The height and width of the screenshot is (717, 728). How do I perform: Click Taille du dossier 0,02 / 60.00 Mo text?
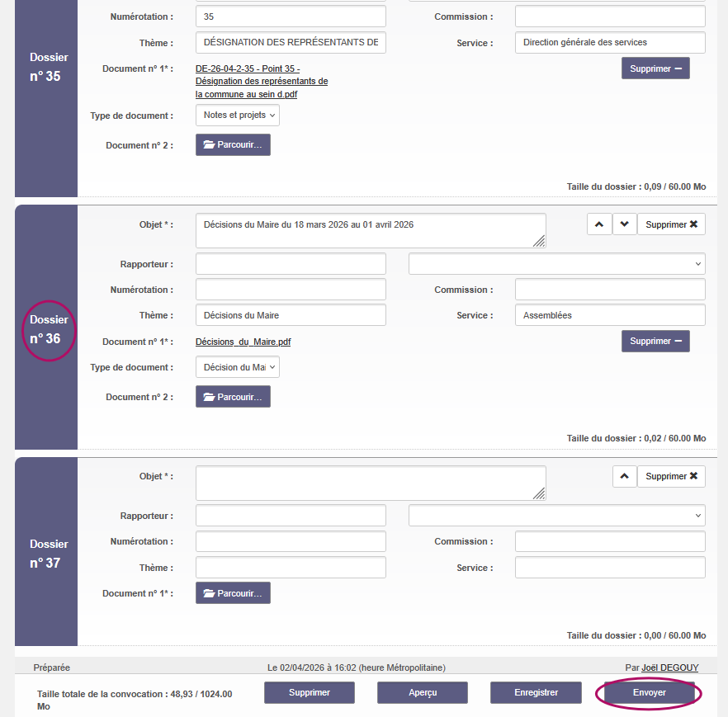(x=636, y=438)
